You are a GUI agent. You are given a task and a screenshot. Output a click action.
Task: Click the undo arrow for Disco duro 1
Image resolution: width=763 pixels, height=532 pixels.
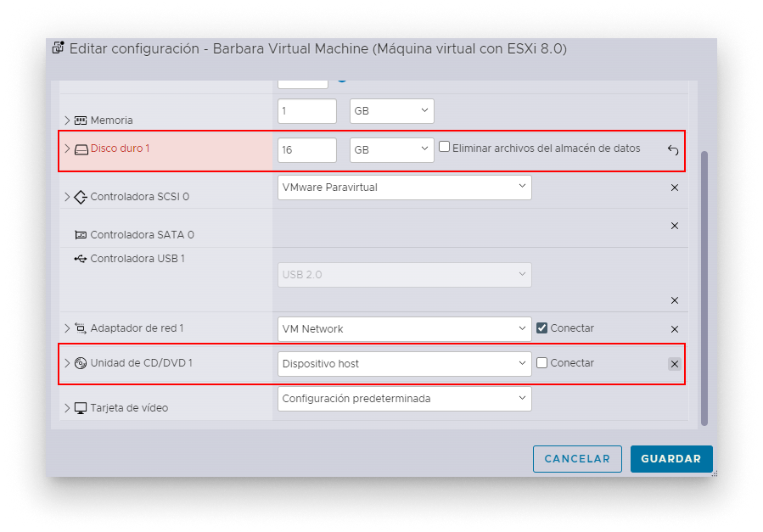[x=673, y=150]
